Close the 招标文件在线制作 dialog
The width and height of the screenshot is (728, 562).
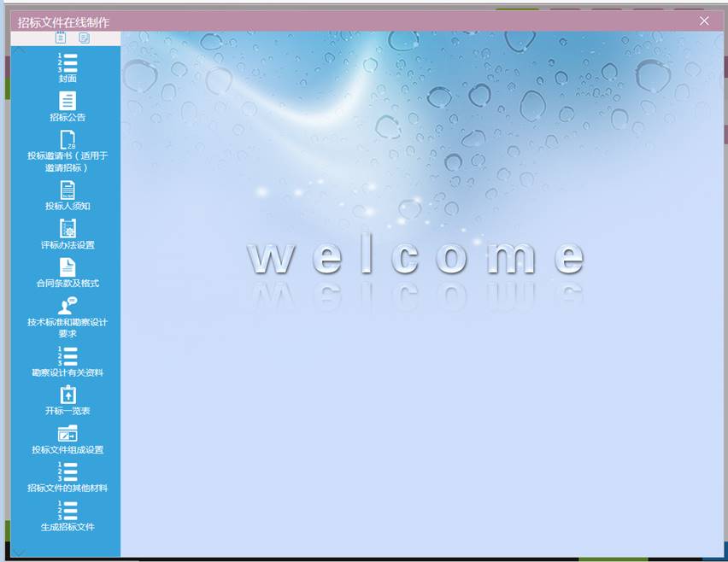(704, 20)
